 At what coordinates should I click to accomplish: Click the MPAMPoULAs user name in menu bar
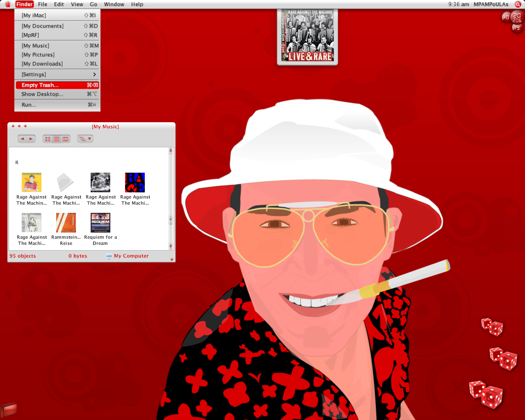coord(491,5)
